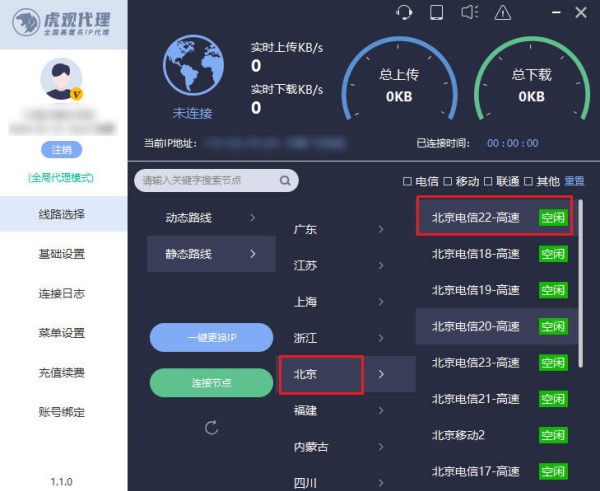
Task: Open the 线路选择 sidebar tab
Action: (x=64, y=214)
